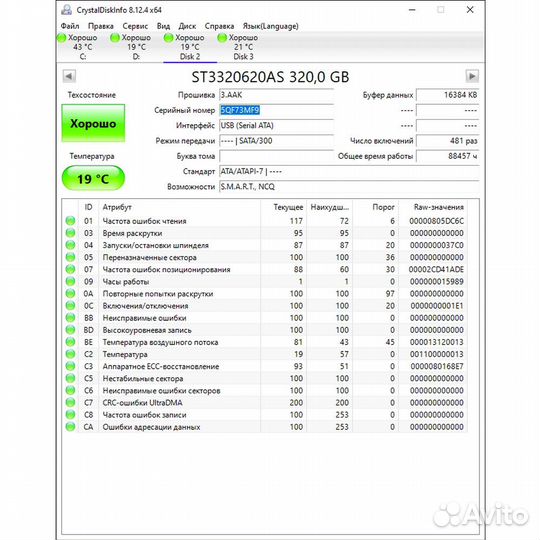Select the Disk 3 tab
540x540 pixels.
pos(243,47)
